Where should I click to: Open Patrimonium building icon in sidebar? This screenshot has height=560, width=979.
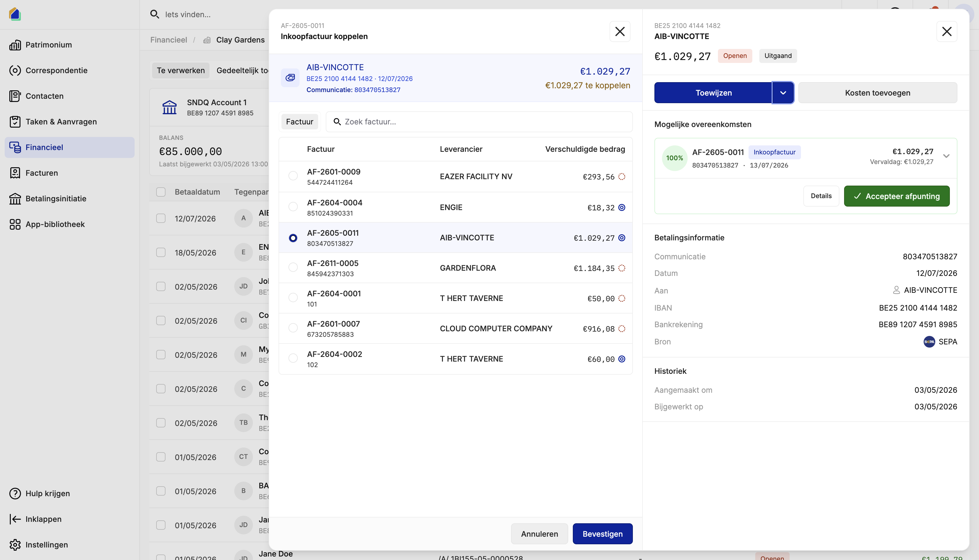coord(15,45)
